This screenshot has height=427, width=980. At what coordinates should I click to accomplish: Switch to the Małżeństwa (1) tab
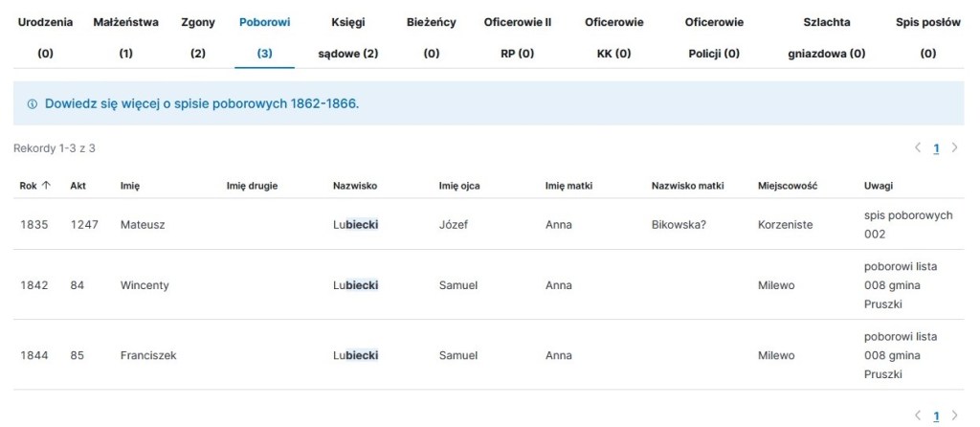tap(125, 37)
